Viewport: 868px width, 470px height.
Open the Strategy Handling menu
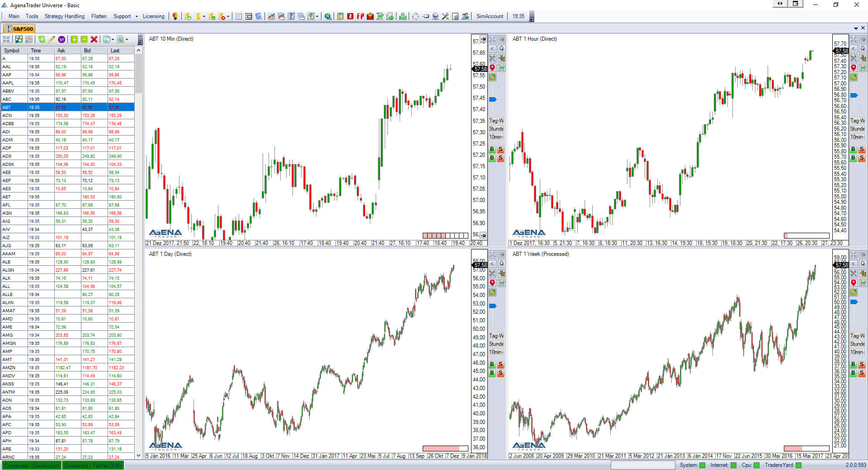click(x=65, y=16)
